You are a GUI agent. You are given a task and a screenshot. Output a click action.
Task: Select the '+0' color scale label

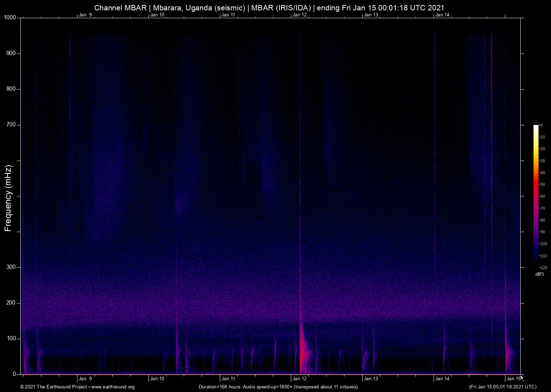click(x=541, y=125)
